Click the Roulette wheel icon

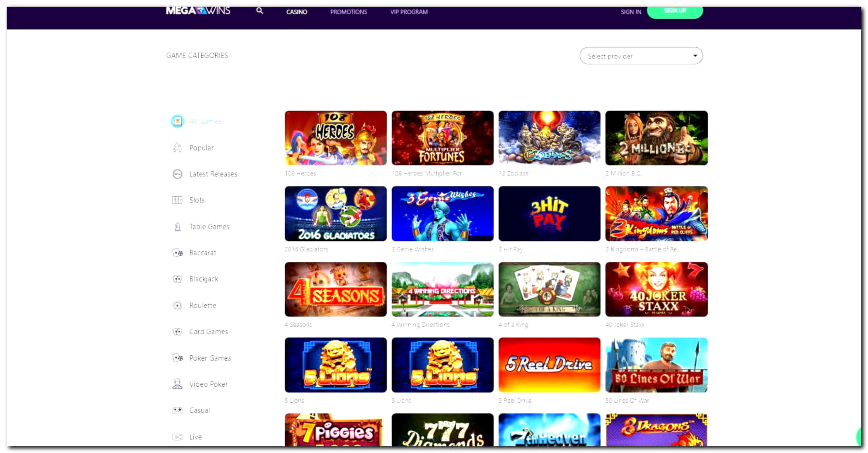point(177,306)
